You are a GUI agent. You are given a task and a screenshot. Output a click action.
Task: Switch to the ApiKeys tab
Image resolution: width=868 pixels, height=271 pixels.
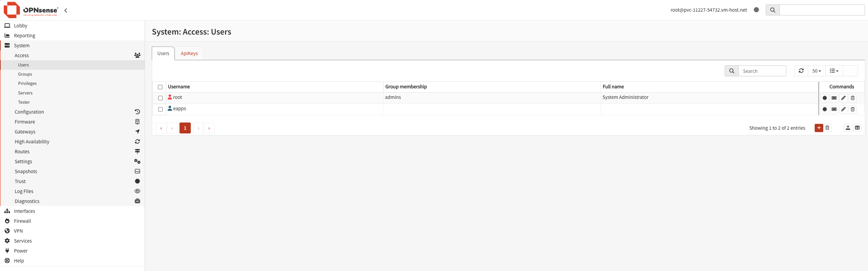(x=189, y=53)
